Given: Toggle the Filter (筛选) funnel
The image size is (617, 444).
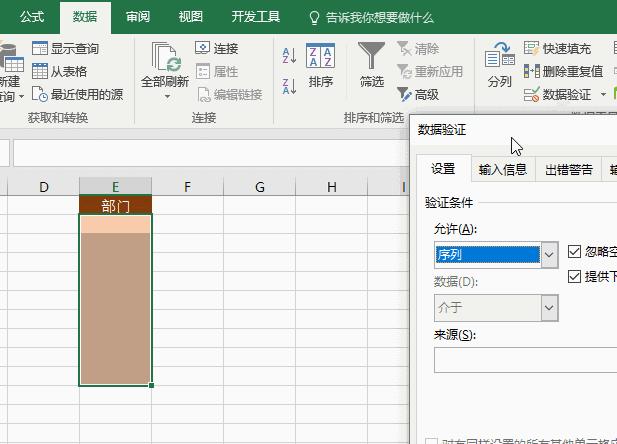Looking at the screenshot, I should (x=371, y=65).
